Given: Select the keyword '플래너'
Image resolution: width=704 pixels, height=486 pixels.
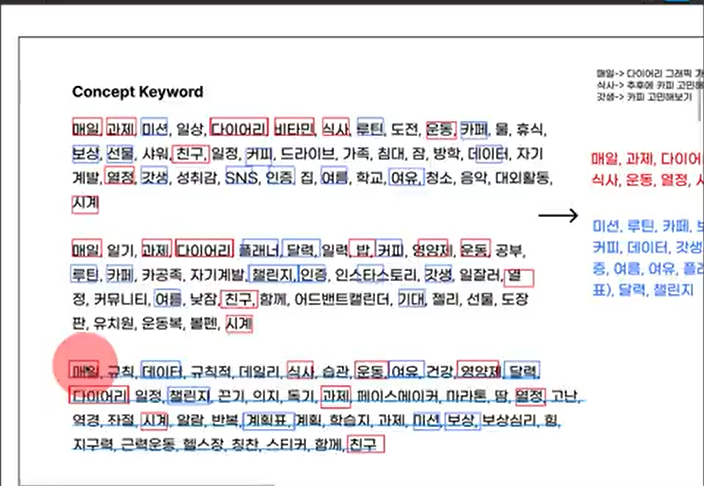Looking at the screenshot, I should click(259, 250).
